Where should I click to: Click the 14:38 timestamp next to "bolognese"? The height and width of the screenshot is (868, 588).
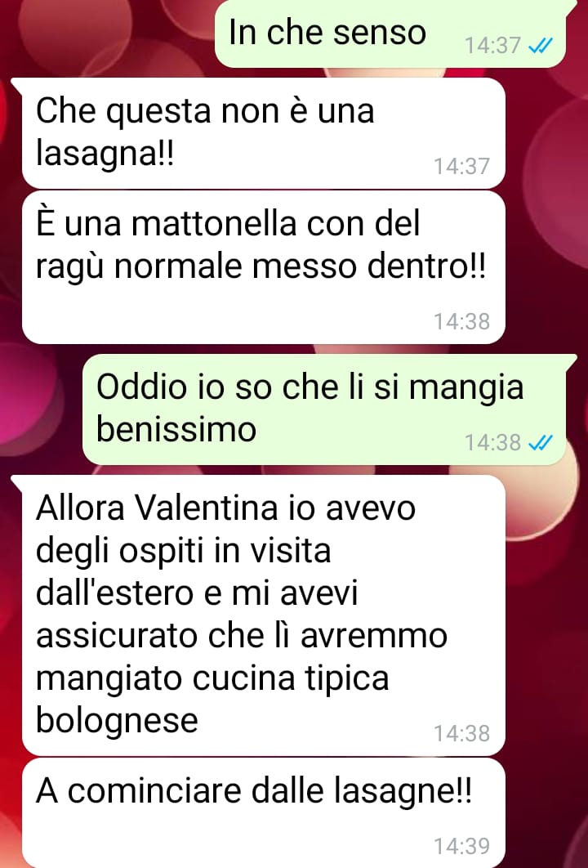462,733
